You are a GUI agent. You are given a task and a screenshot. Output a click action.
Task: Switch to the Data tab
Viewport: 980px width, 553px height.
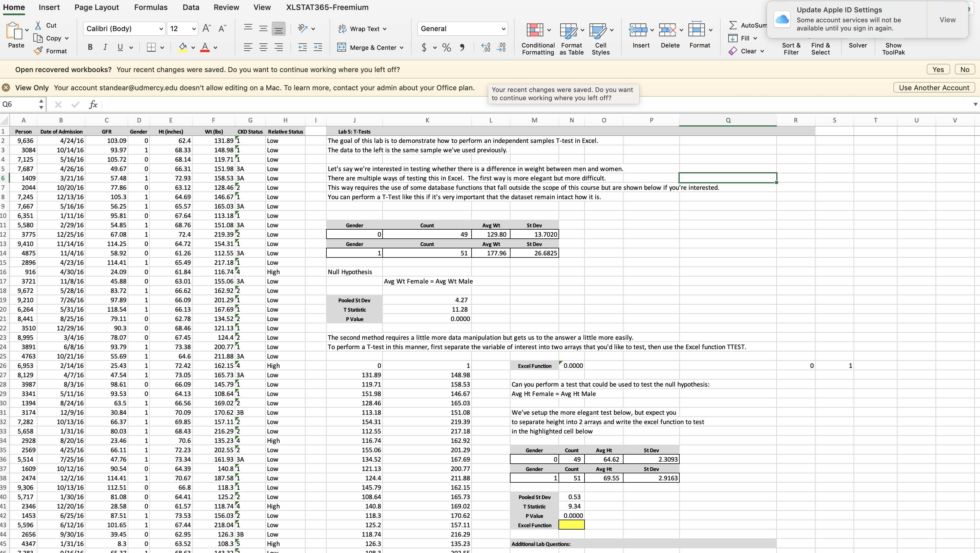tap(191, 7)
